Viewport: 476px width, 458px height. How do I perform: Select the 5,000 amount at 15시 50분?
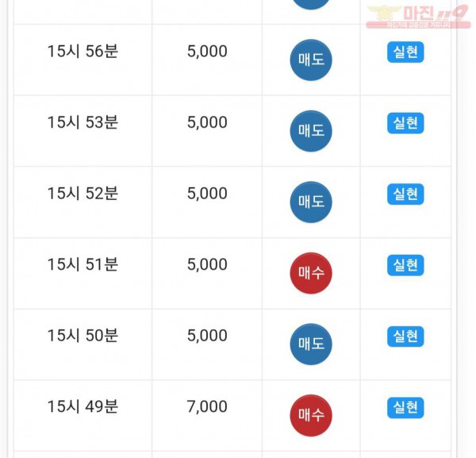point(207,336)
